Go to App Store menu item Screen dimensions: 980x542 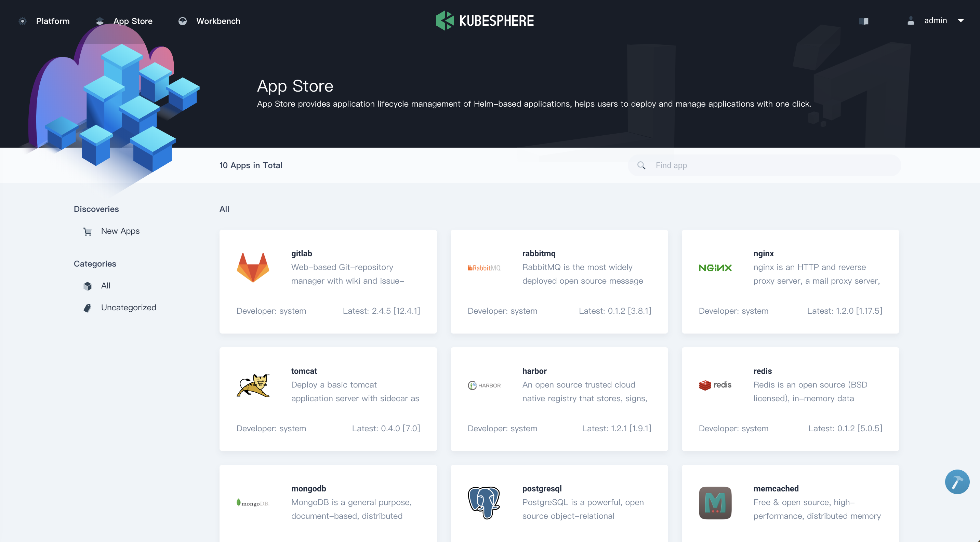[x=133, y=21]
